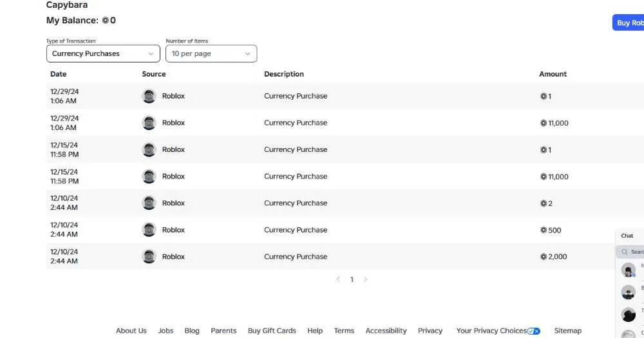Image resolution: width=644 pixels, height=338 pixels.
Task: Open Terms footer link
Action: coord(344,331)
